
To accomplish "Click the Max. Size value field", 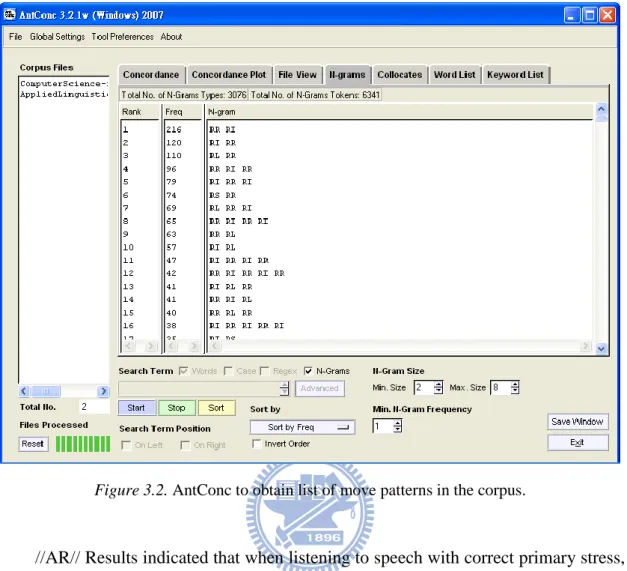I will (x=501, y=388).
